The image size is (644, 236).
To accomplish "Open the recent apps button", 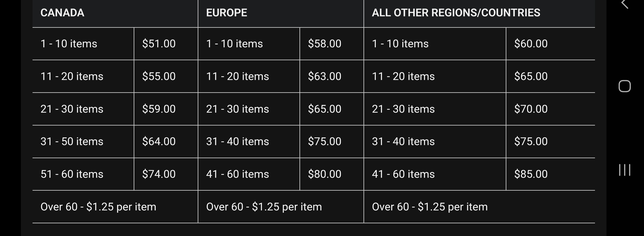I will [x=624, y=170].
